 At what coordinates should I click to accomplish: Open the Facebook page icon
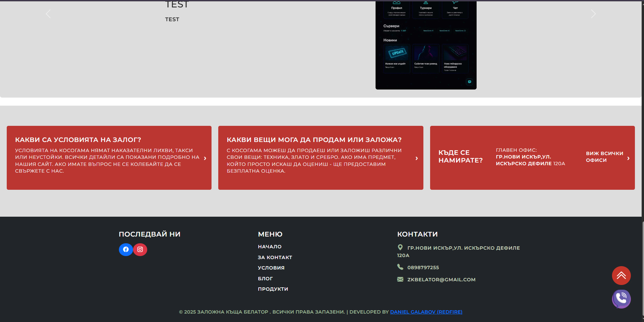(x=126, y=250)
